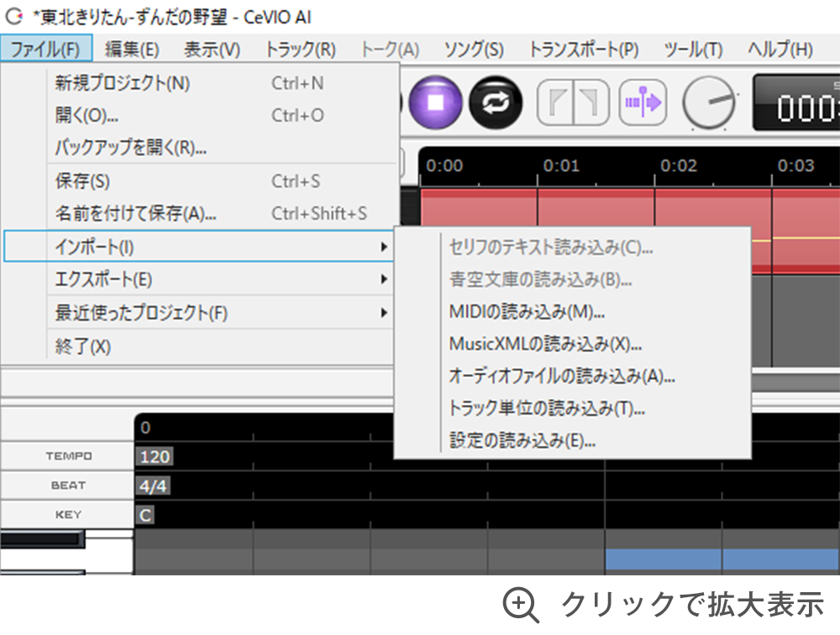Screen dimensions: 840x635
Task: Click the measure 0 marker in song ruler
Action: pyautogui.click(x=145, y=428)
